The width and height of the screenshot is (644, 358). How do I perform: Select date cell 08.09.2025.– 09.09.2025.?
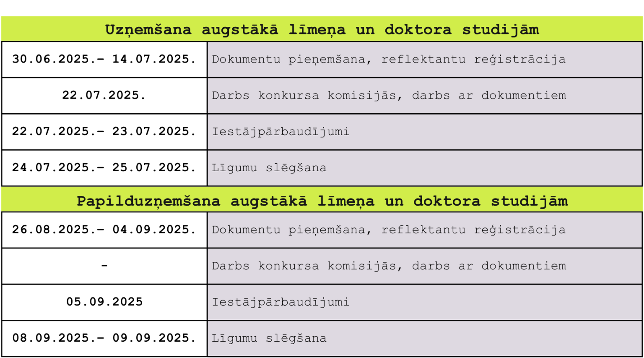[x=104, y=338]
